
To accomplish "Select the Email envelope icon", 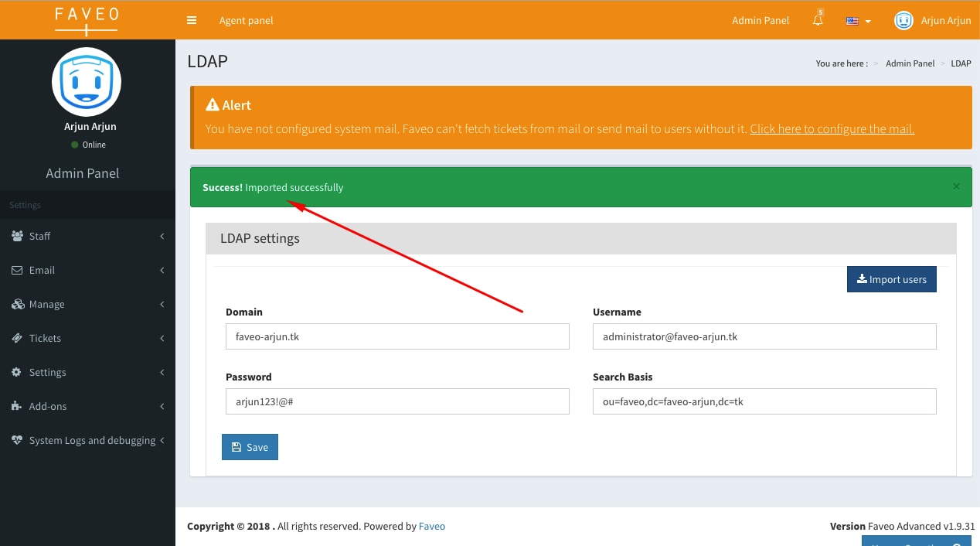I will tap(17, 270).
